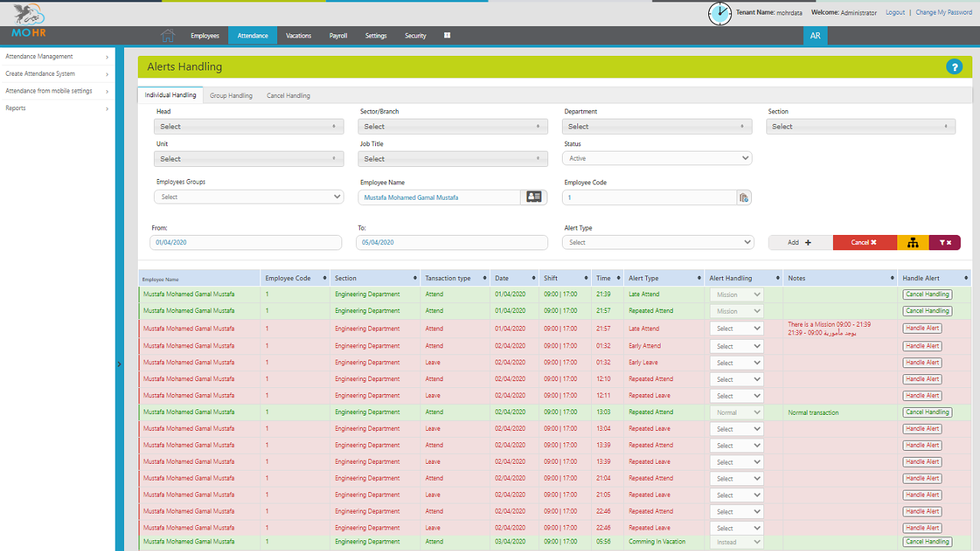Sort by the Shift column
This screenshot has height=551, width=980.
[565, 278]
